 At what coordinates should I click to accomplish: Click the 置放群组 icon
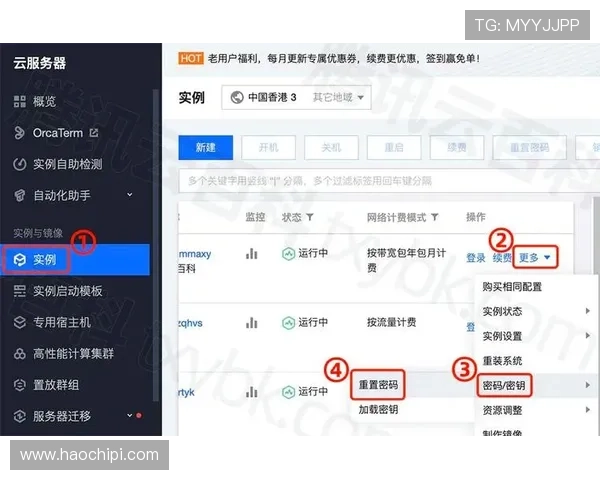coord(20,385)
